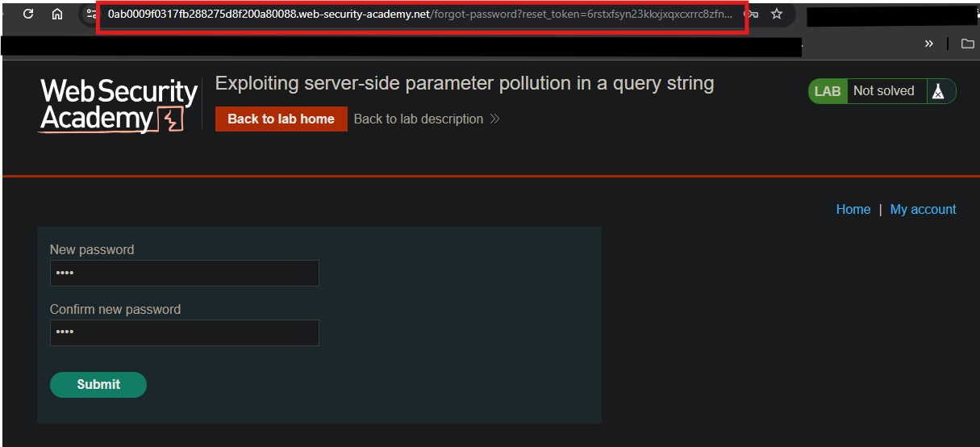The image size is (980, 447).
Task: Click the lab title about server-side parameter pollution
Action: pyautogui.click(x=465, y=83)
